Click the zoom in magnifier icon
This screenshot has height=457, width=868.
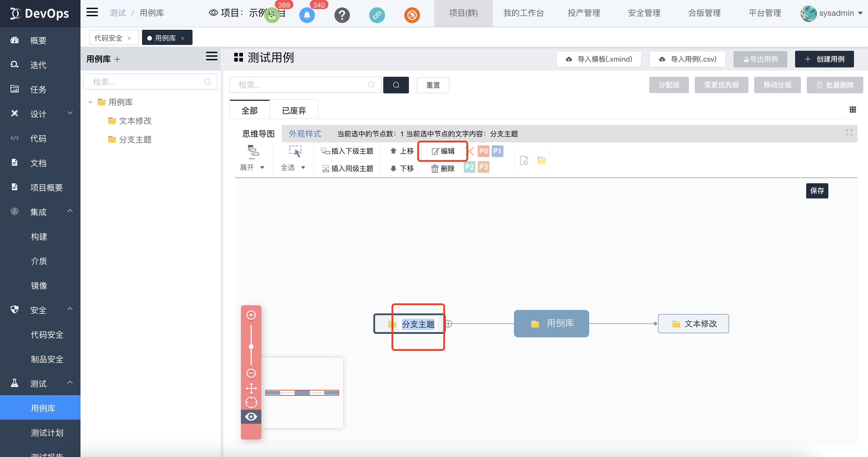[251, 315]
